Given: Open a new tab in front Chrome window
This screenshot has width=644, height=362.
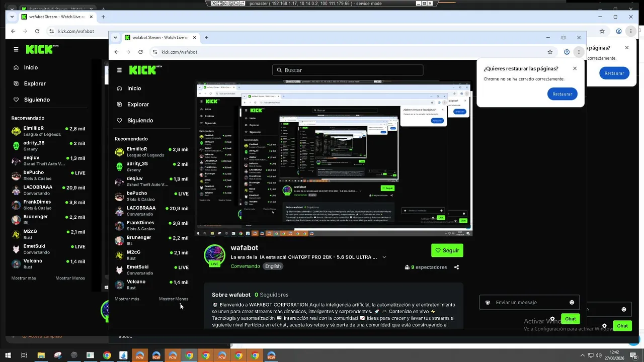Looking at the screenshot, I should click(206, 38).
